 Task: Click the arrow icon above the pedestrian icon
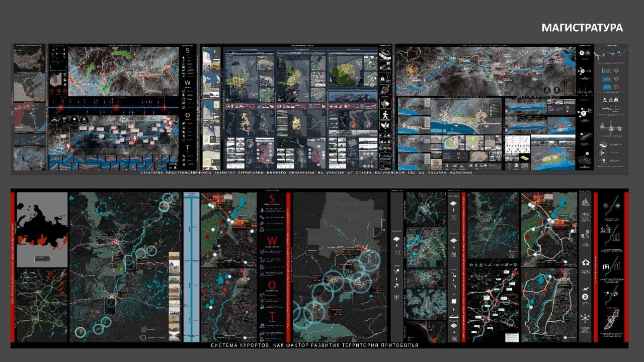385,104
